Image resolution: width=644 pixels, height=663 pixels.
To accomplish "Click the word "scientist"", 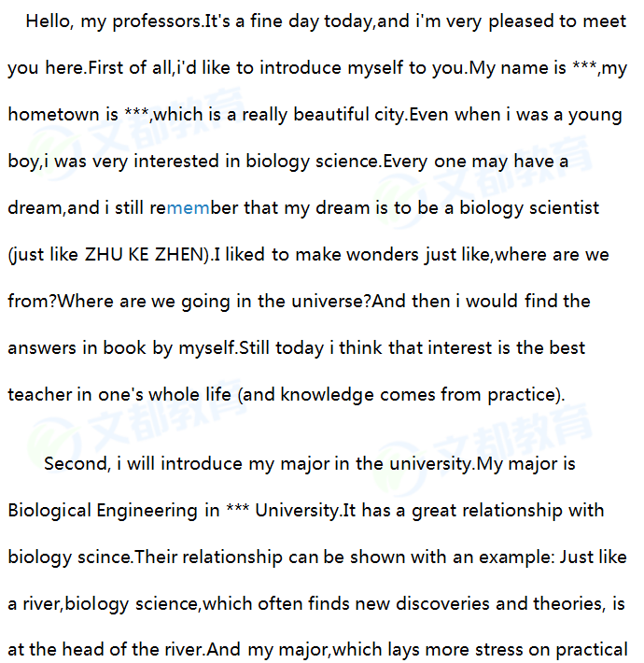I will point(558,207).
